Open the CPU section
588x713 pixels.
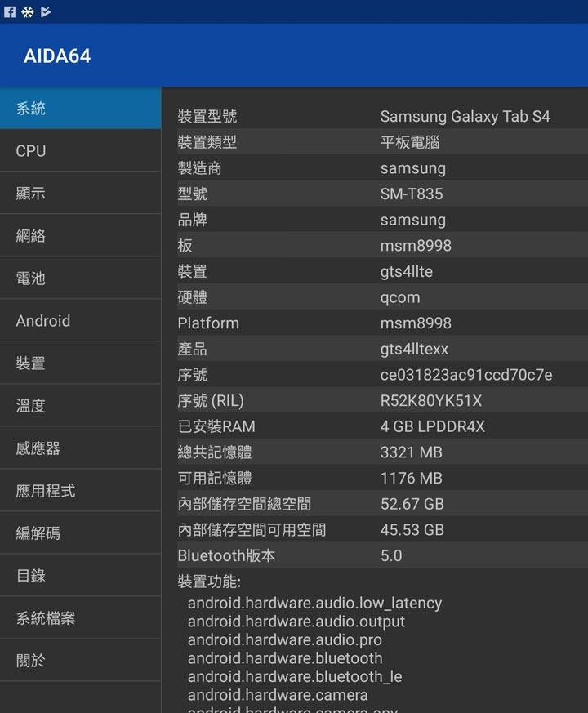coord(81,150)
